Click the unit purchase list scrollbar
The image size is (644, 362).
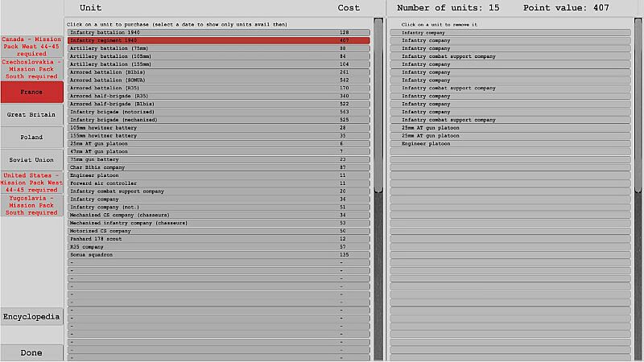[x=378, y=189]
